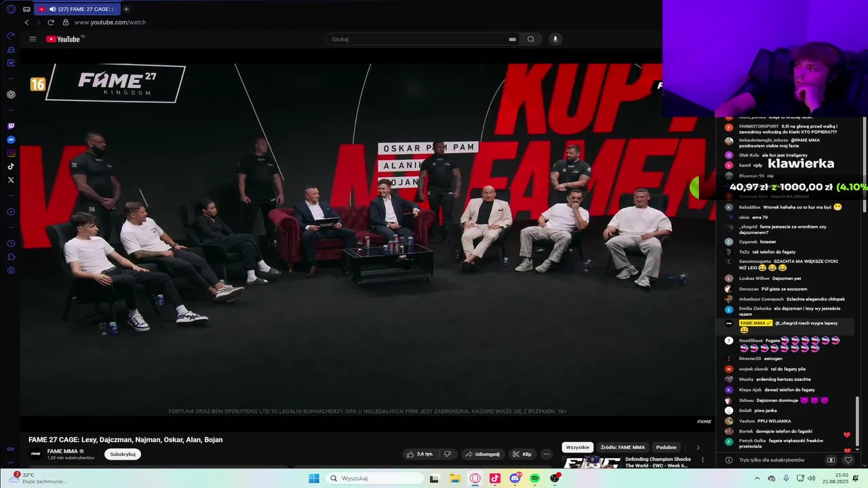This screenshot has width=868, height=488.
Task: Open the GX Control speedometer icon in sidebar
Action: [11, 36]
